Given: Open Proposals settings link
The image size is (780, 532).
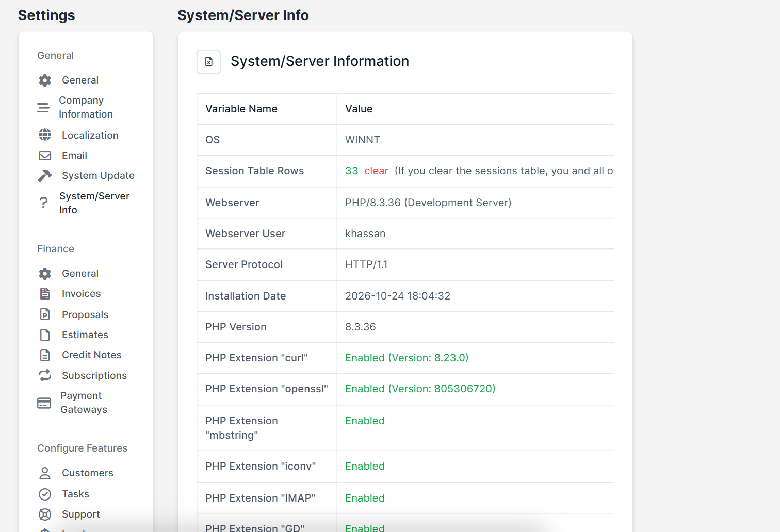Looking at the screenshot, I should 85,314.
